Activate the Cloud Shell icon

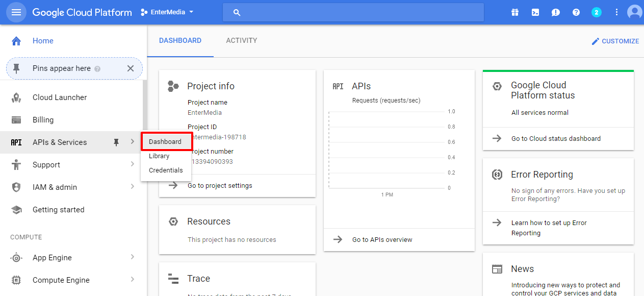click(x=535, y=12)
